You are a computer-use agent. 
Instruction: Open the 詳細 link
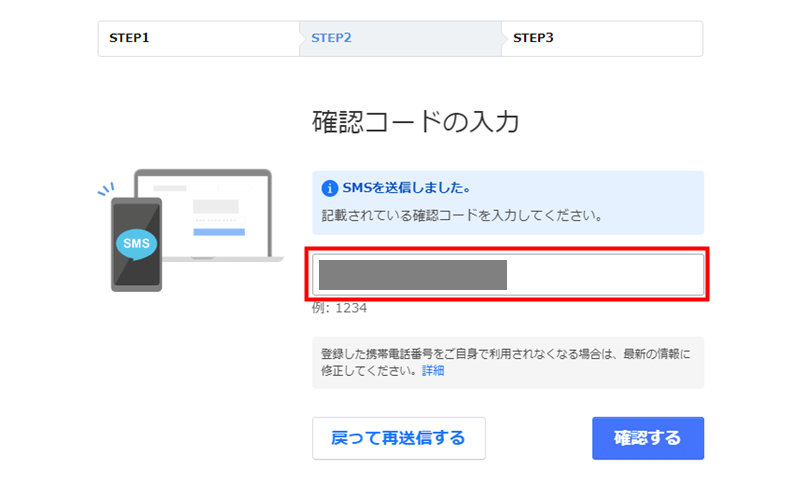pyautogui.click(x=433, y=370)
